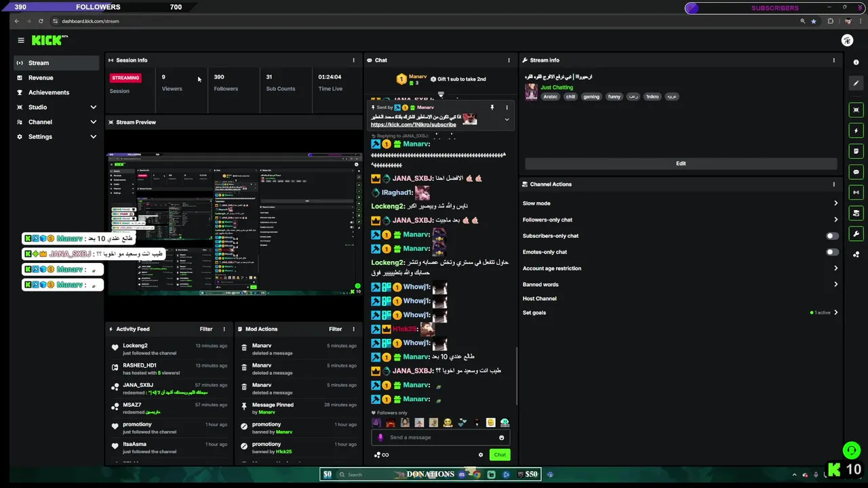Open Discord from the taskbar
Screen dimensions: 868x488
462,474
